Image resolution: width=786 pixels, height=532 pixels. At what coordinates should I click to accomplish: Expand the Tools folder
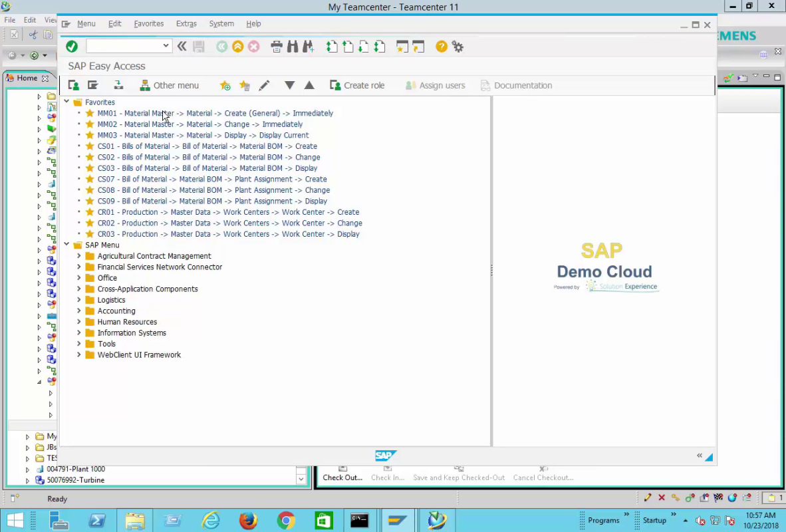point(78,344)
